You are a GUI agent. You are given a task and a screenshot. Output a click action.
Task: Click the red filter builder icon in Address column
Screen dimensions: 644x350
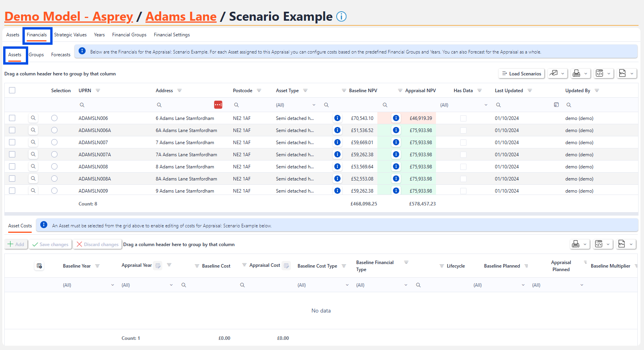pyautogui.click(x=218, y=105)
